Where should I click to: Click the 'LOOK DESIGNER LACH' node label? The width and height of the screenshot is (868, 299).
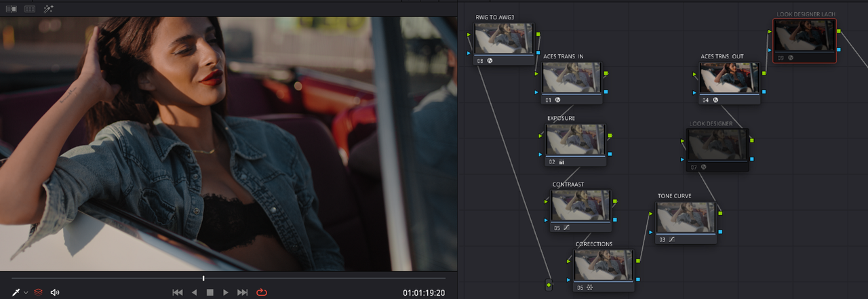(806, 14)
